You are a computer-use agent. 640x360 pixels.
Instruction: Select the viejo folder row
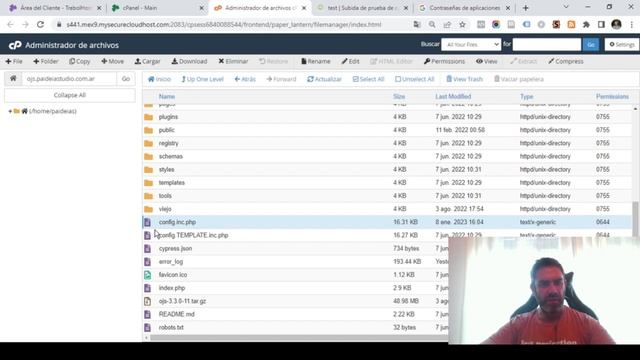pos(387,209)
